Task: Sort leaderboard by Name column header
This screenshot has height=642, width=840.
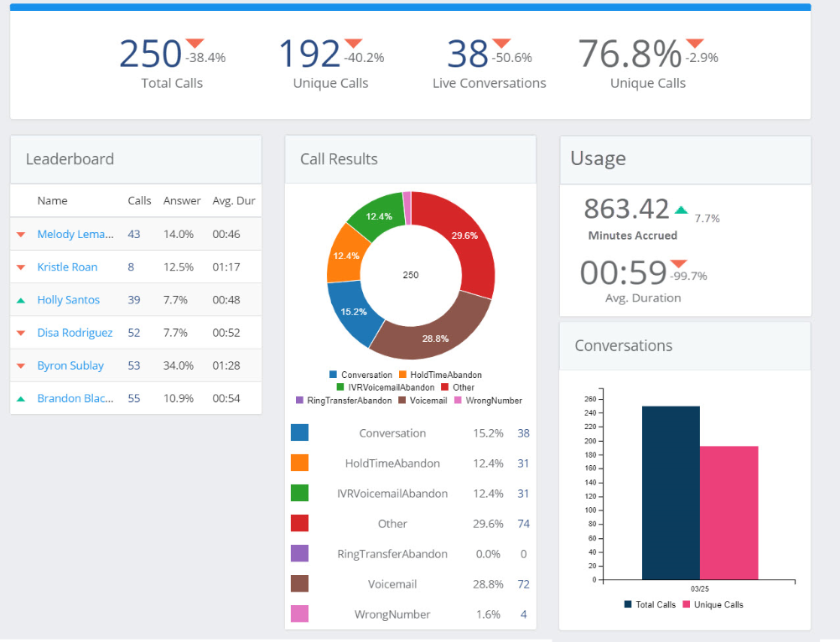Action: [x=53, y=201]
